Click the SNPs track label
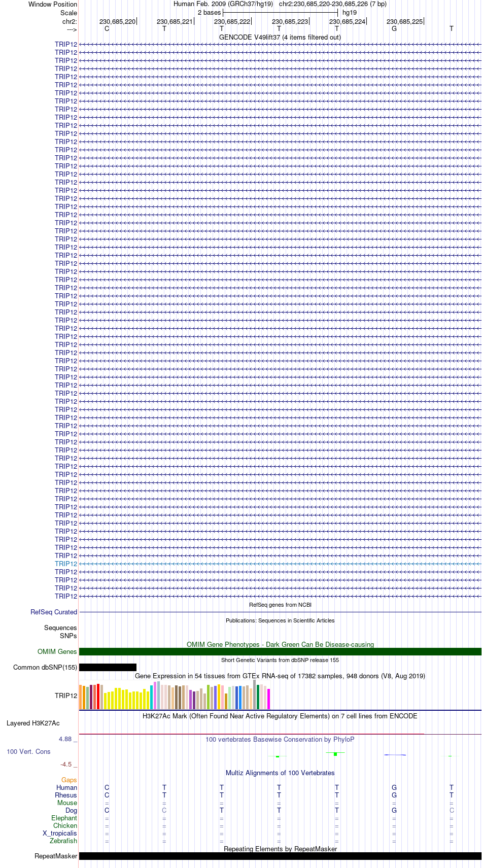Viewport: 482px width, 868px height. pos(68,636)
